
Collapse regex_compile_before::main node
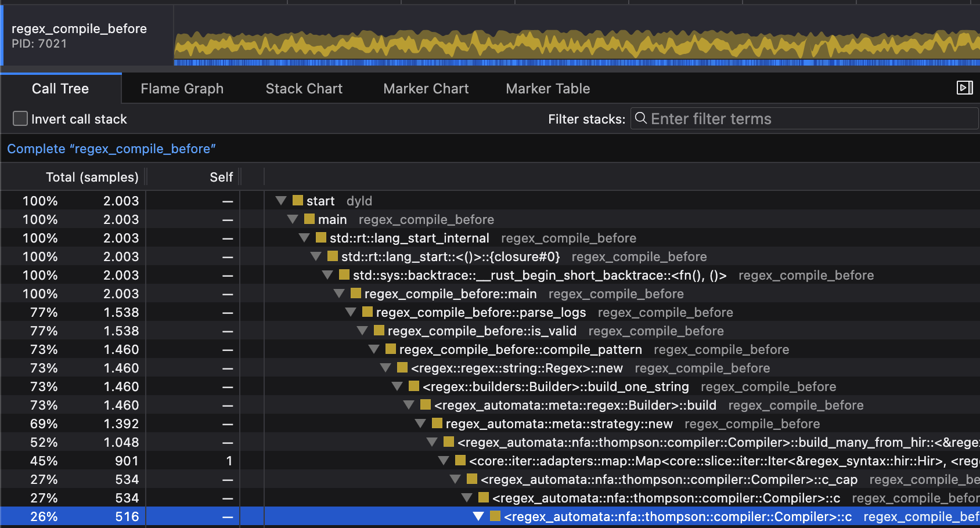click(x=339, y=293)
